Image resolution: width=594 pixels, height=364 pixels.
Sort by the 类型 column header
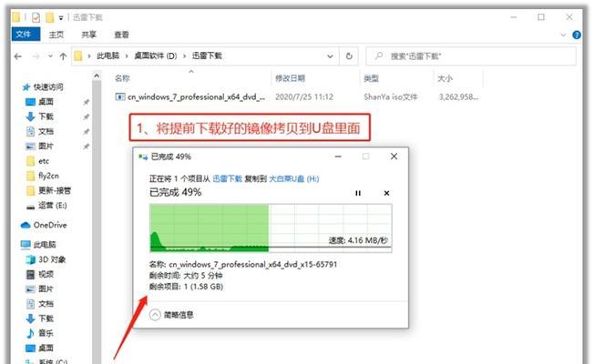371,78
